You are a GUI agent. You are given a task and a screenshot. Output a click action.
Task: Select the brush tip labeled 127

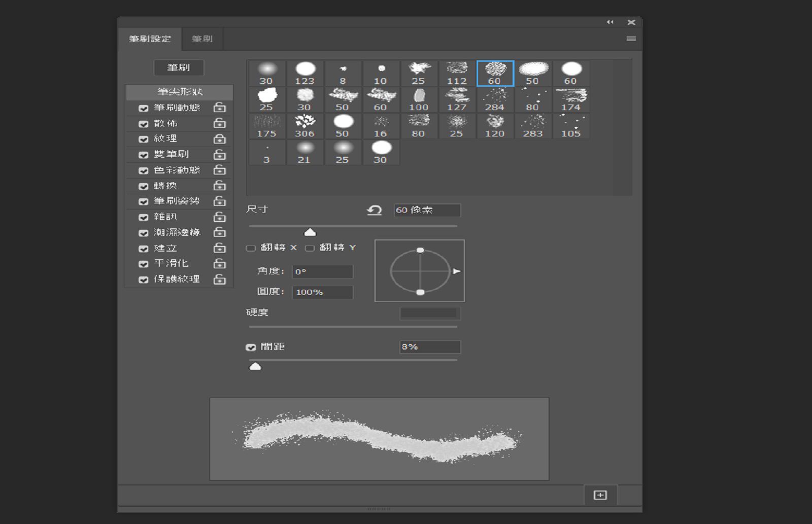457,100
